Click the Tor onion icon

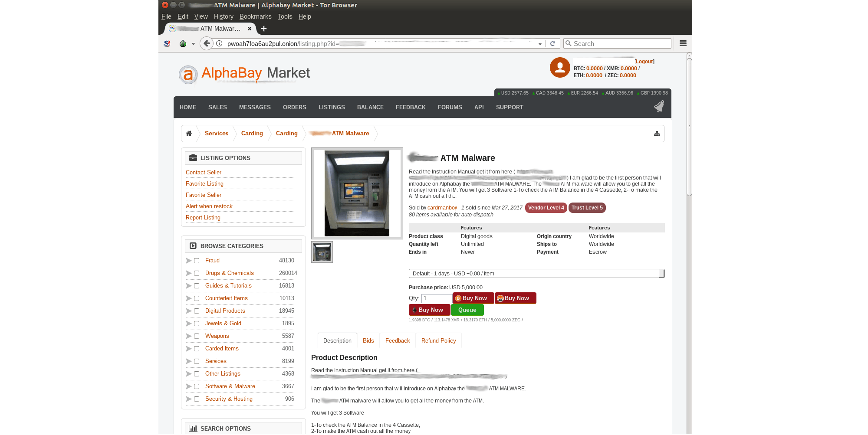coord(183,43)
